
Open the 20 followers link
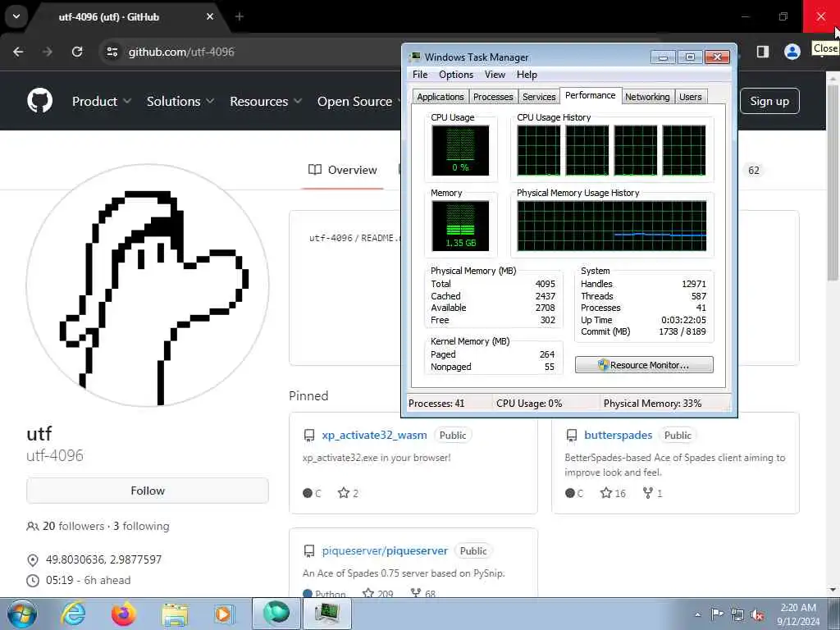pyautogui.click(x=73, y=526)
